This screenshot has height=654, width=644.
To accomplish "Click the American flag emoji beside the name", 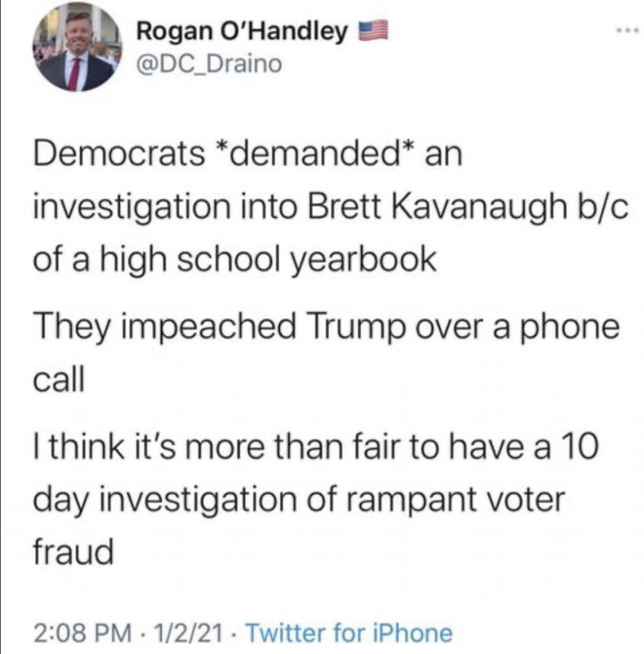I will pyautogui.click(x=371, y=31).
